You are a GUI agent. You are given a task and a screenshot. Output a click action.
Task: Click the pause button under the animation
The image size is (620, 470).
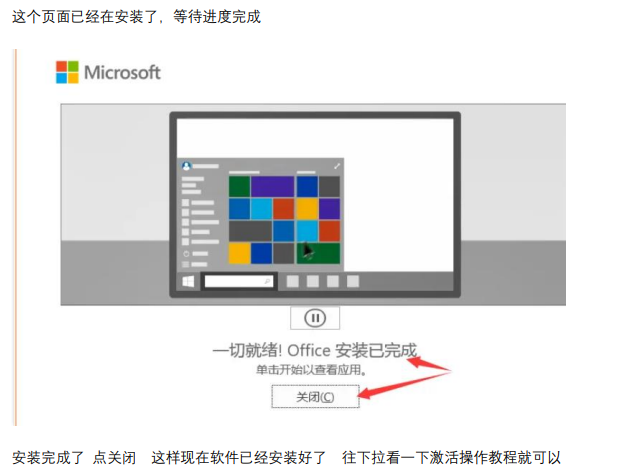click(315, 318)
